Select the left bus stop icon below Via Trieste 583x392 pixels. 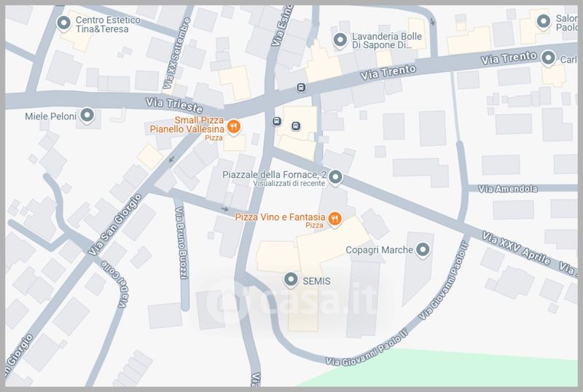[277, 121]
